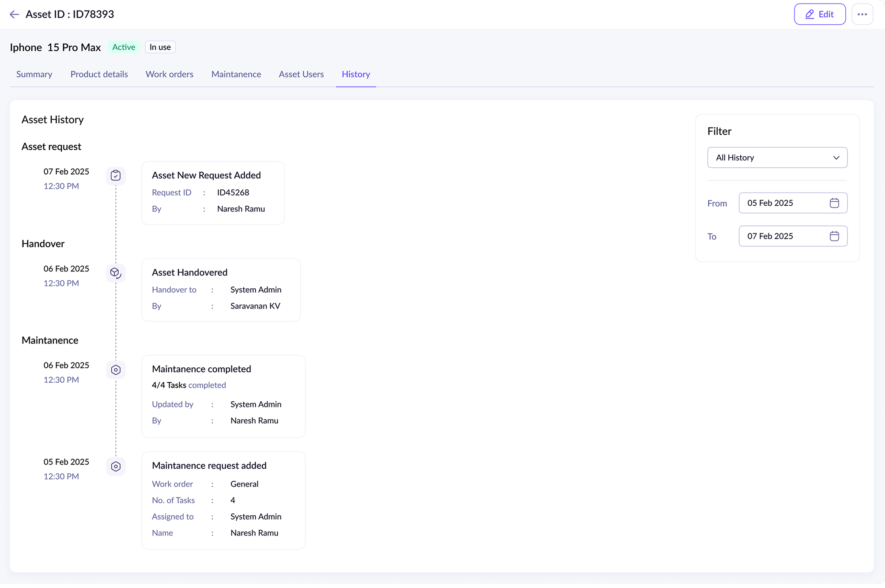
Task: Go to the Work orders tab
Action: pos(170,74)
